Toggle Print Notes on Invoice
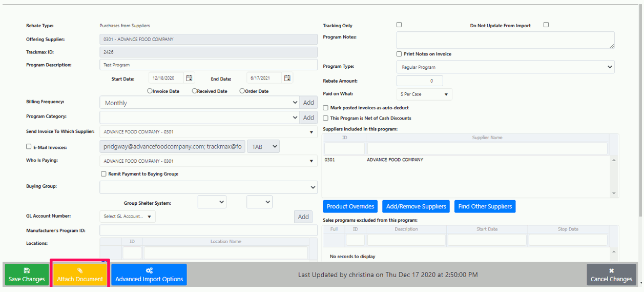Image resolution: width=644 pixels, height=292 pixels. (399, 54)
